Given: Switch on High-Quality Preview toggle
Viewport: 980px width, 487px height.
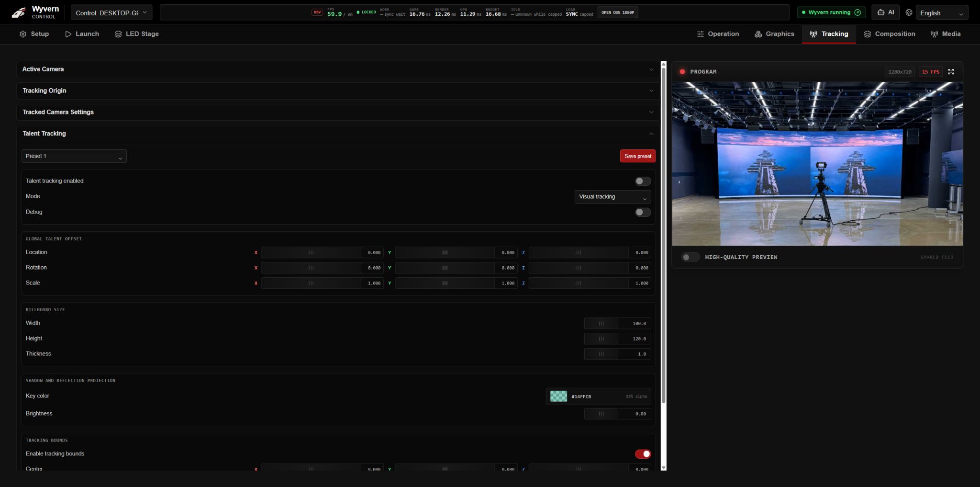Looking at the screenshot, I should click(x=690, y=257).
